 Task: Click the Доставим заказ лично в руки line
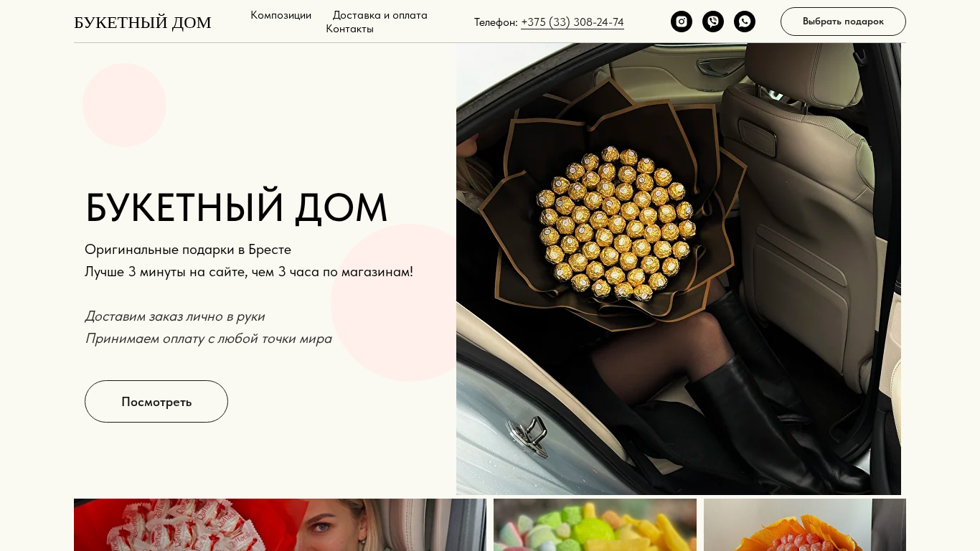tap(175, 316)
